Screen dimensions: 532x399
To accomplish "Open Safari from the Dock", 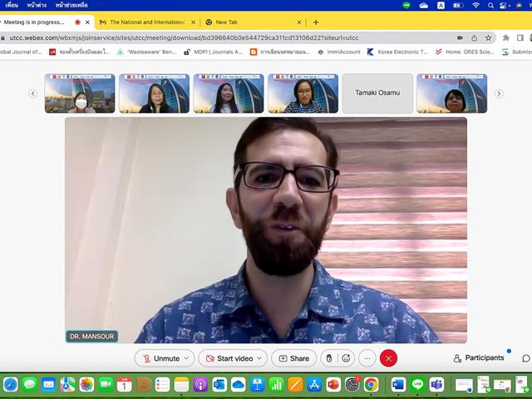I will (x=11, y=385).
